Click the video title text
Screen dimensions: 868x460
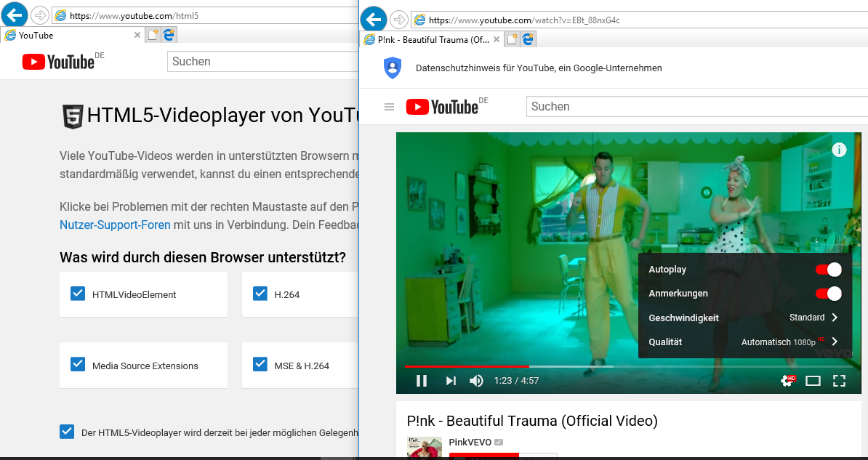[532, 421]
